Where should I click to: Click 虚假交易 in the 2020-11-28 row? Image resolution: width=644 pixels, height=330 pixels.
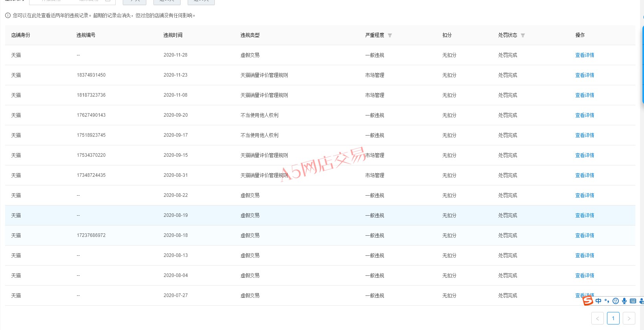pos(250,55)
